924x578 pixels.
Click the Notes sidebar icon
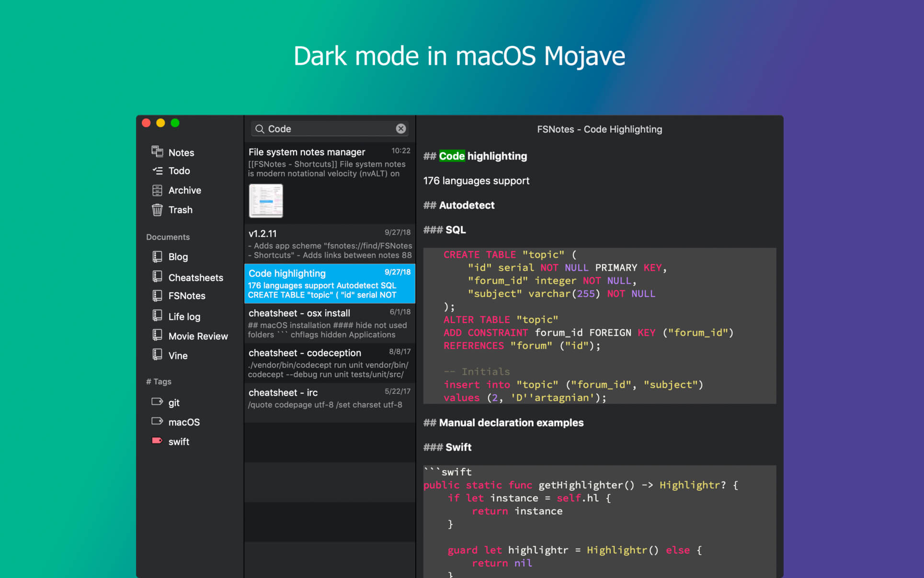[x=157, y=152]
